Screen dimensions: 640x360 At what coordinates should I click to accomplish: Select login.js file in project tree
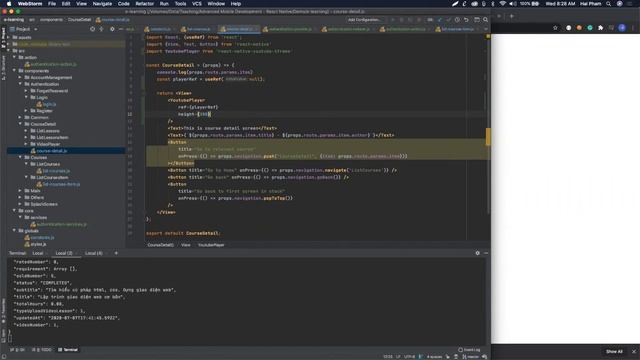tap(49, 104)
